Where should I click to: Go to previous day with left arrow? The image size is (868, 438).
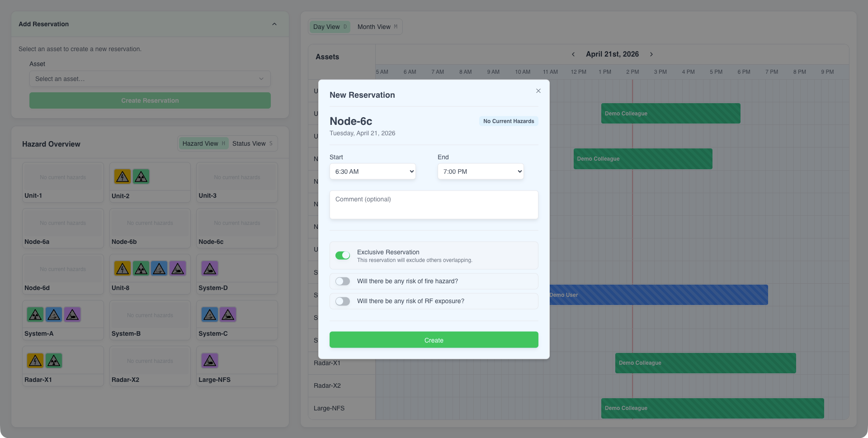(573, 54)
